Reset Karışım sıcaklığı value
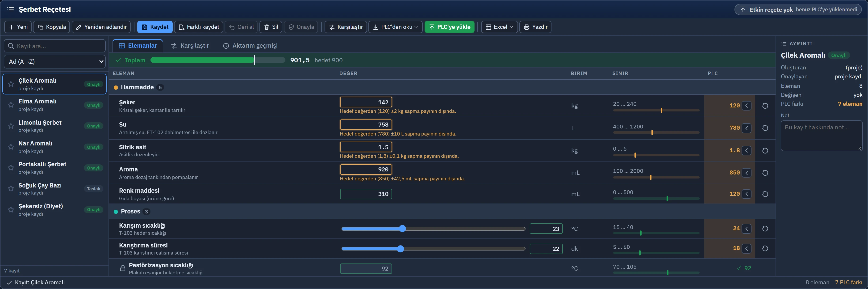This screenshot has width=868, height=289. pos(765,229)
